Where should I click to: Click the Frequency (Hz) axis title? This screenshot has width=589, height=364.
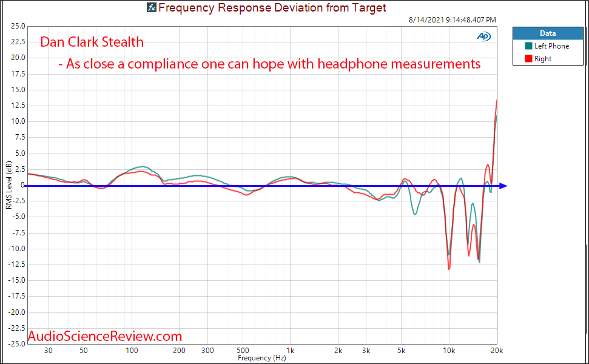[261, 358]
